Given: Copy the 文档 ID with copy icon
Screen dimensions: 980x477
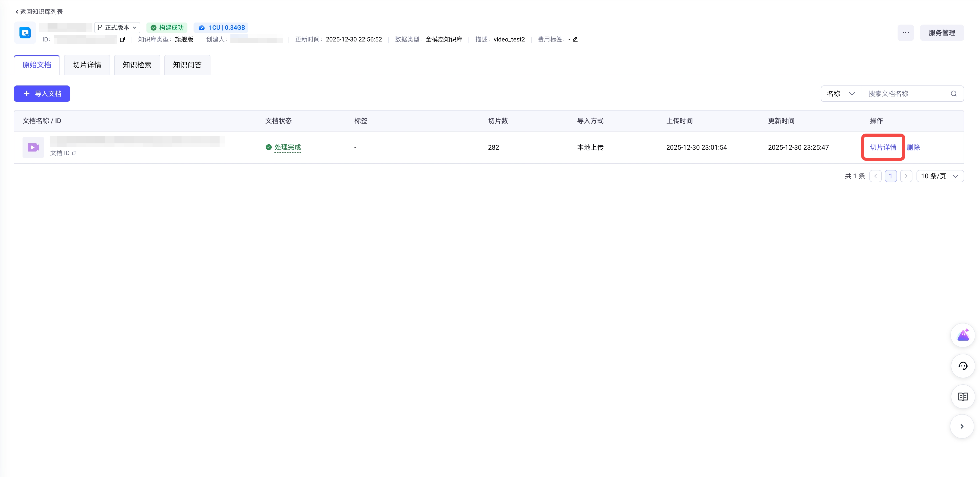Looking at the screenshot, I should tap(74, 153).
